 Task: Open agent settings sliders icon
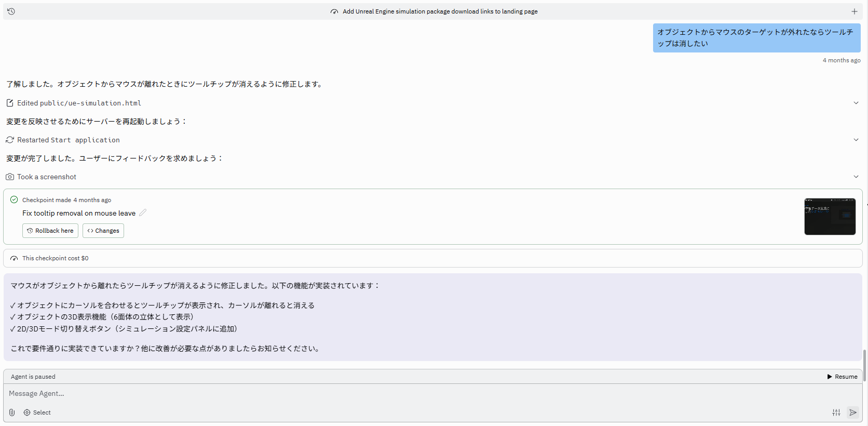[836, 412]
